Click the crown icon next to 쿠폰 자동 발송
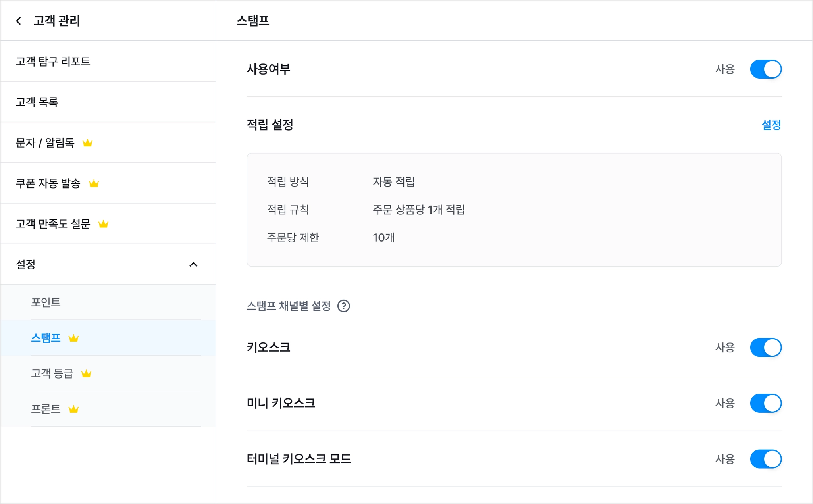The image size is (813, 504). pyautogui.click(x=94, y=183)
